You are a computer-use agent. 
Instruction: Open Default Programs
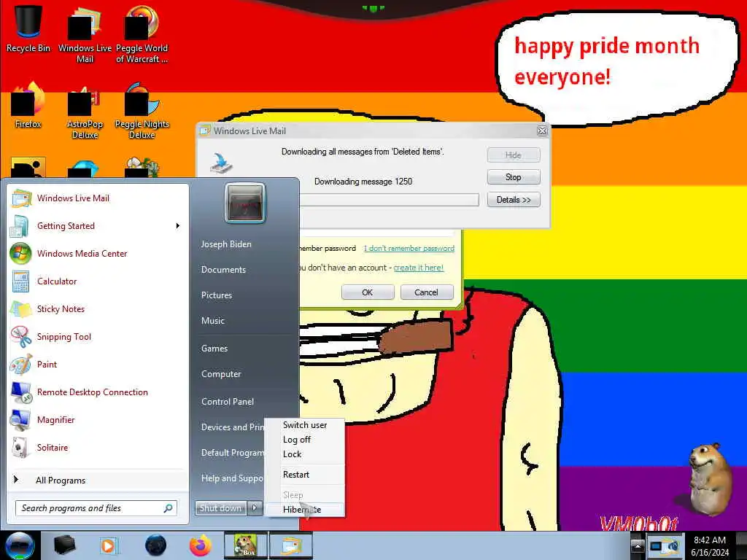(231, 453)
